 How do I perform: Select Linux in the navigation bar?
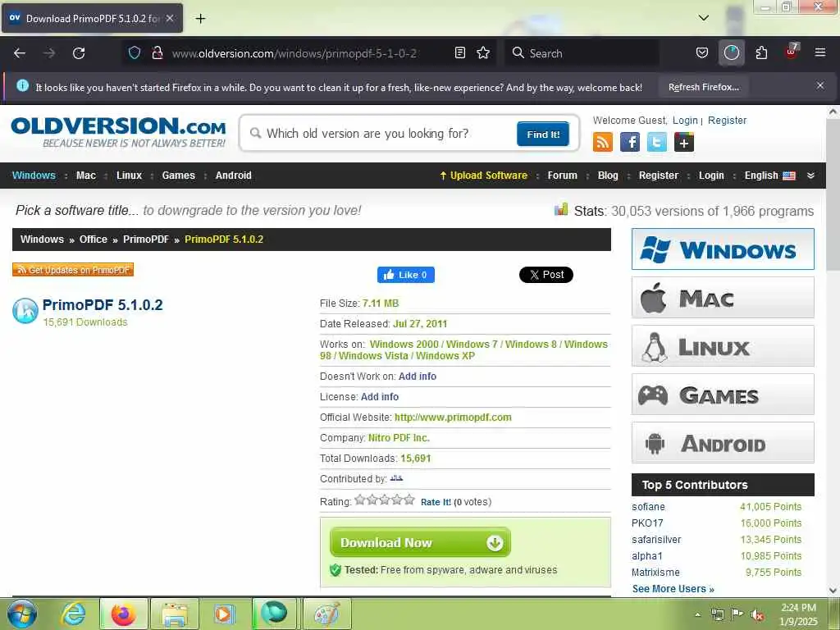(x=129, y=176)
